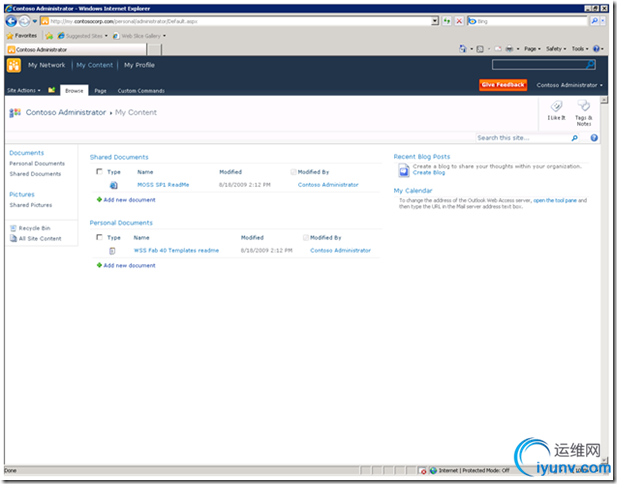The image size is (617, 484).
Task: Go to My Network
Action: pyautogui.click(x=46, y=65)
